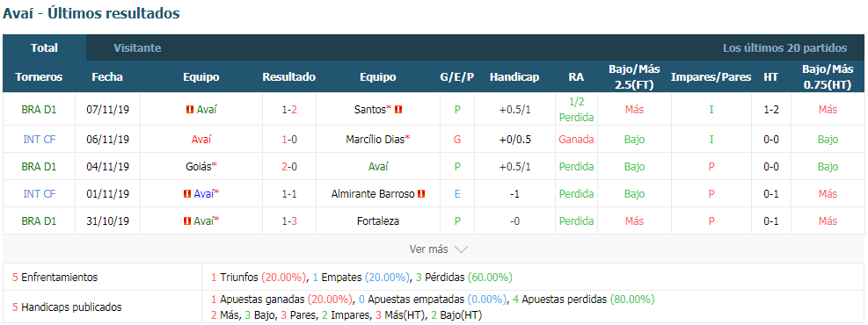The height and width of the screenshot is (325, 868).
Task: Open the Santos team link
Action: pos(369,110)
